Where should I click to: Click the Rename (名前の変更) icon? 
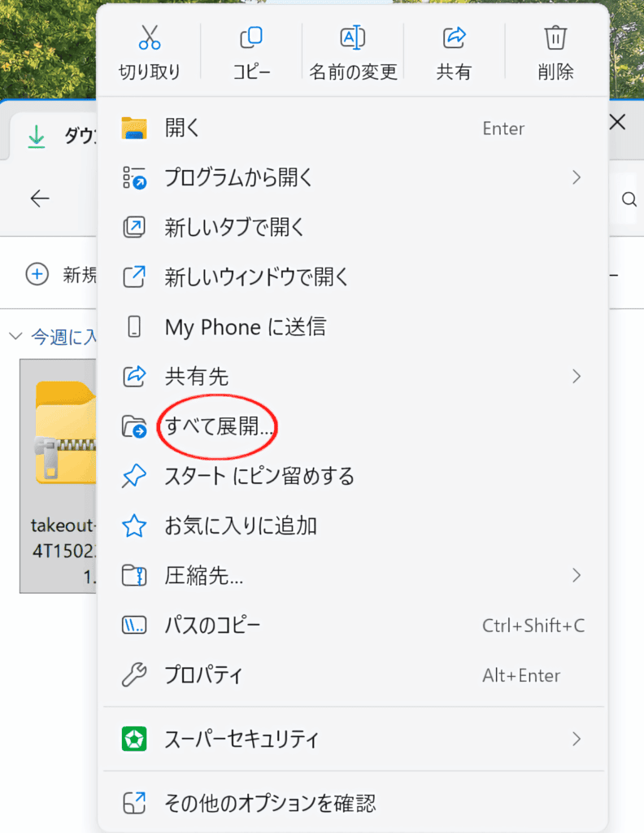click(x=353, y=37)
